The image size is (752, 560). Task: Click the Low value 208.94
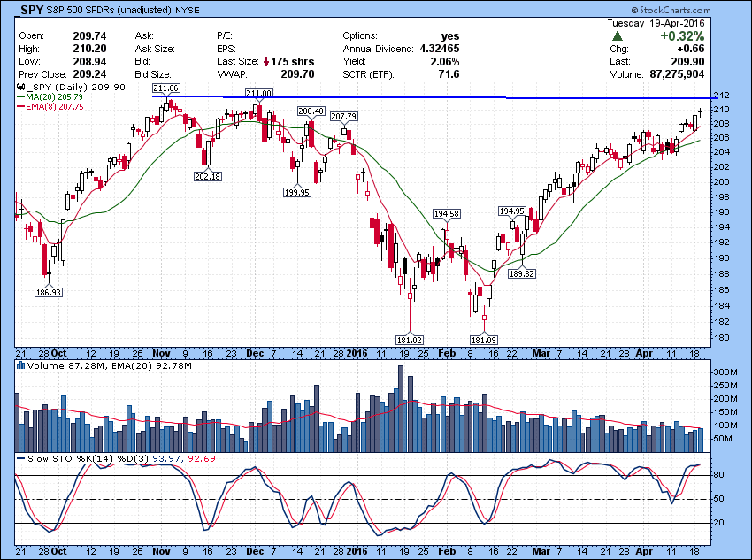click(x=89, y=61)
